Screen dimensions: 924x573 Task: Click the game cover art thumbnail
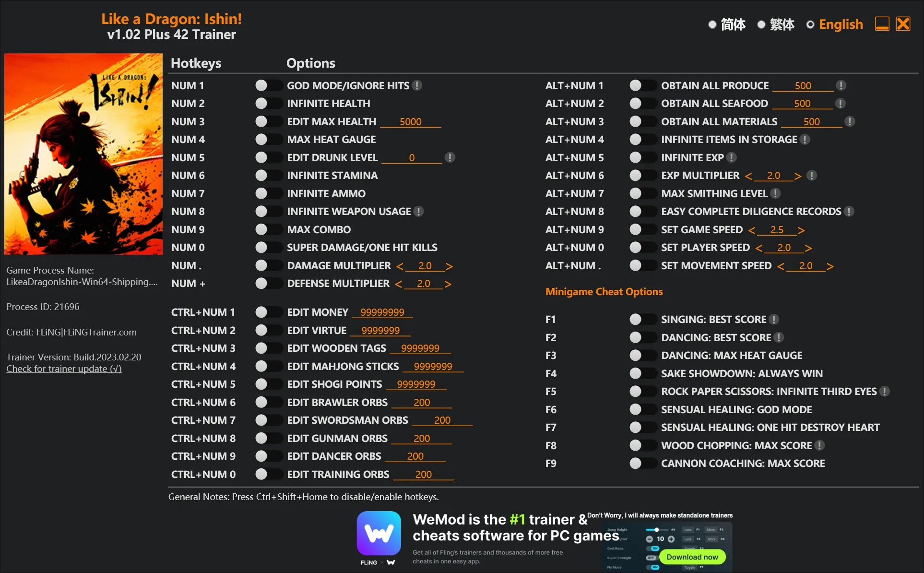pyautogui.click(x=83, y=154)
